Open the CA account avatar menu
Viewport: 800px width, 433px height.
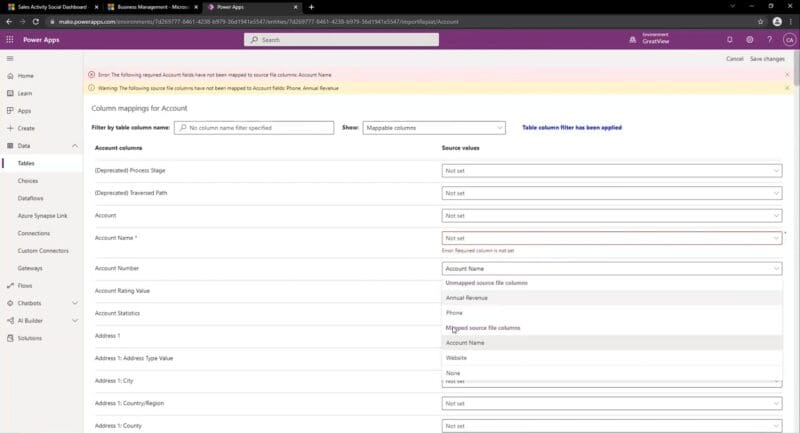point(789,40)
